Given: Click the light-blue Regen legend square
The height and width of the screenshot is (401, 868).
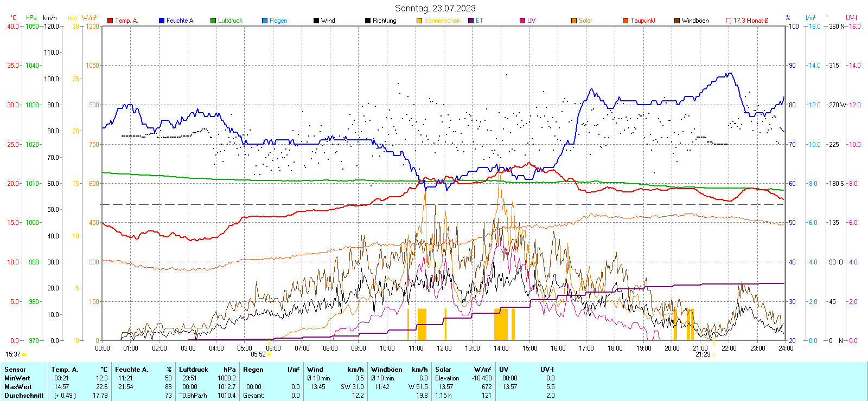Looking at the screenshot, I should 265,21.
